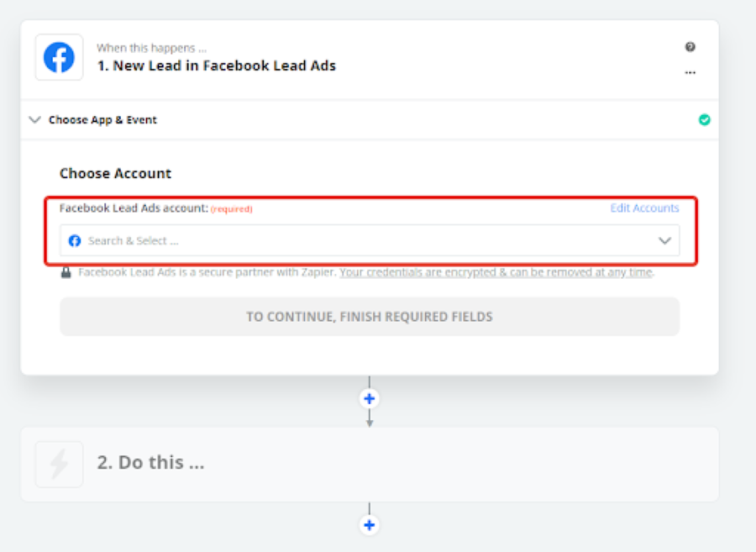Click the Facebook logo in step 1 header
The width and height of the screenshot is (756, 552).
59,57
